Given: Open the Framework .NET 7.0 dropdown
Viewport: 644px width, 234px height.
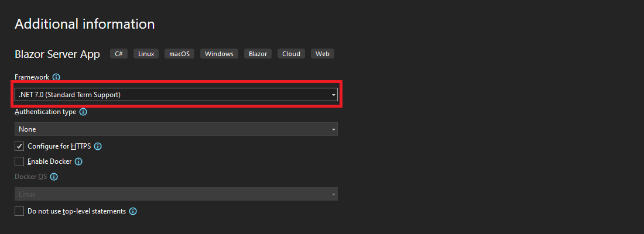Looking at the screenshot, I should pyautogui.click(x=176, y=94).
